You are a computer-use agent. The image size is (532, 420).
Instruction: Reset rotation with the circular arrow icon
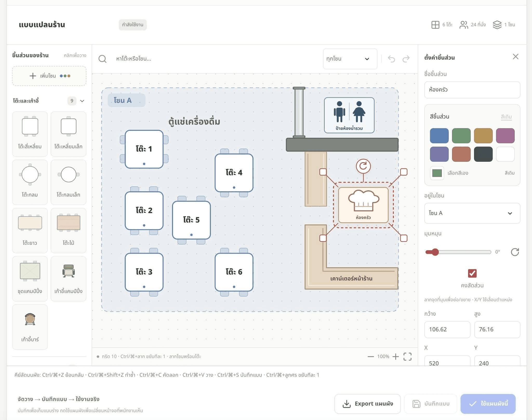pyautogui.click(x=515, y=252)
